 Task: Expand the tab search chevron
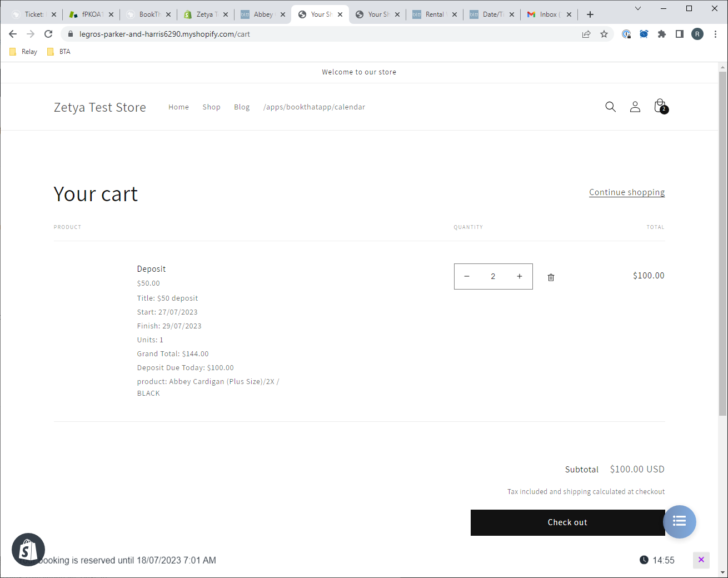(x=638, y=8)
